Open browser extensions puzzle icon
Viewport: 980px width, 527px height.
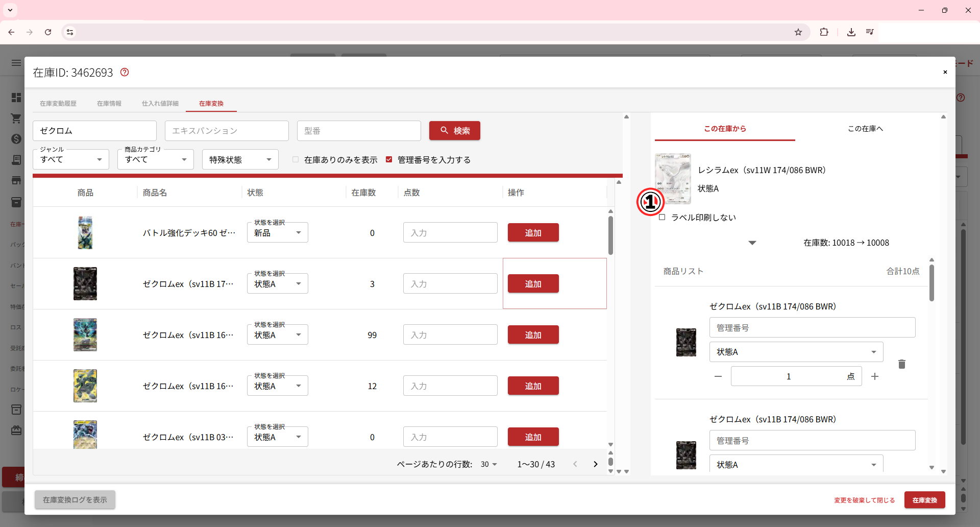tap(824, 32)
